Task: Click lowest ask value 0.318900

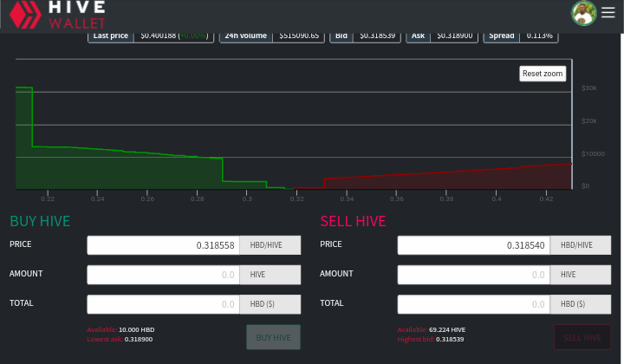Action: [x=139, y=340]
